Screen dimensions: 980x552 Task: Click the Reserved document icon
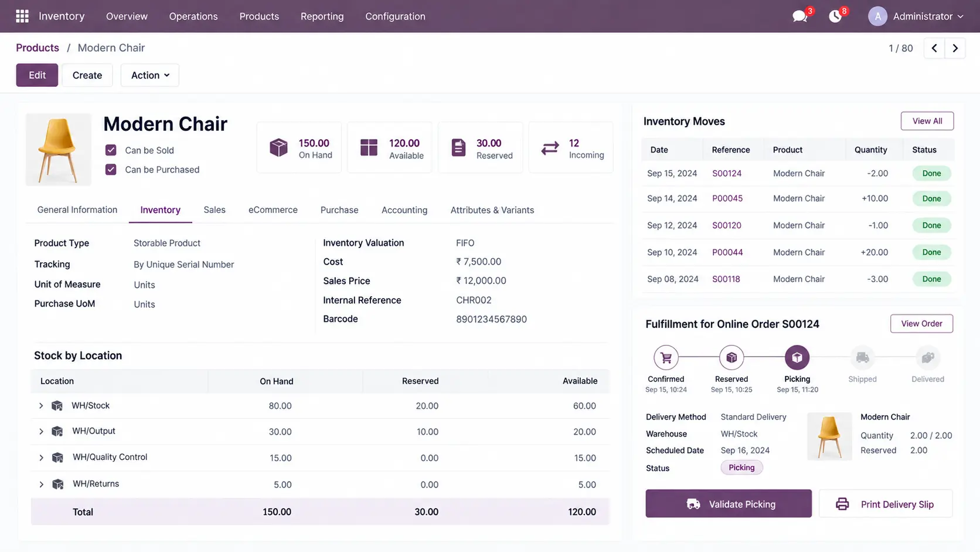[458, 148]
